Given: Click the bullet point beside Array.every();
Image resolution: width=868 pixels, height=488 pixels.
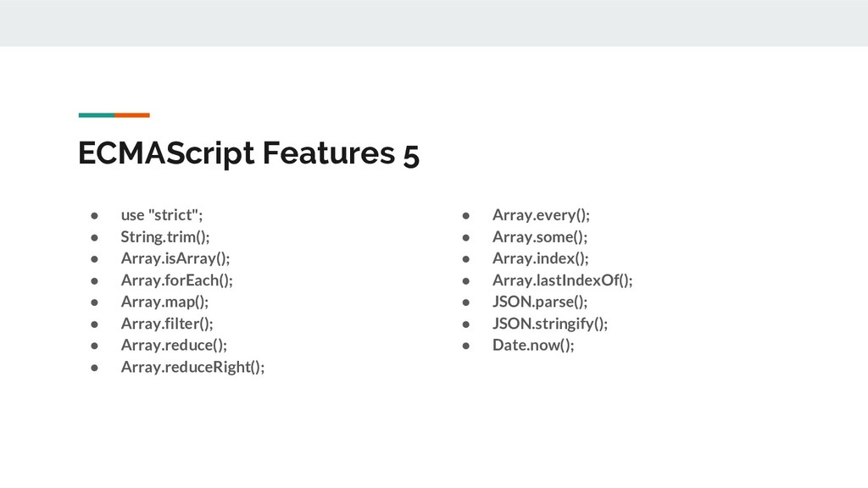Looking at the screenshot, I should click(466, 215).
